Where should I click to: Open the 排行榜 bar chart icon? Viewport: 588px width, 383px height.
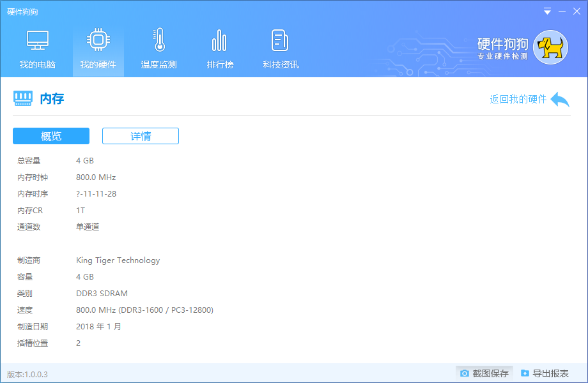click(219, 40)
